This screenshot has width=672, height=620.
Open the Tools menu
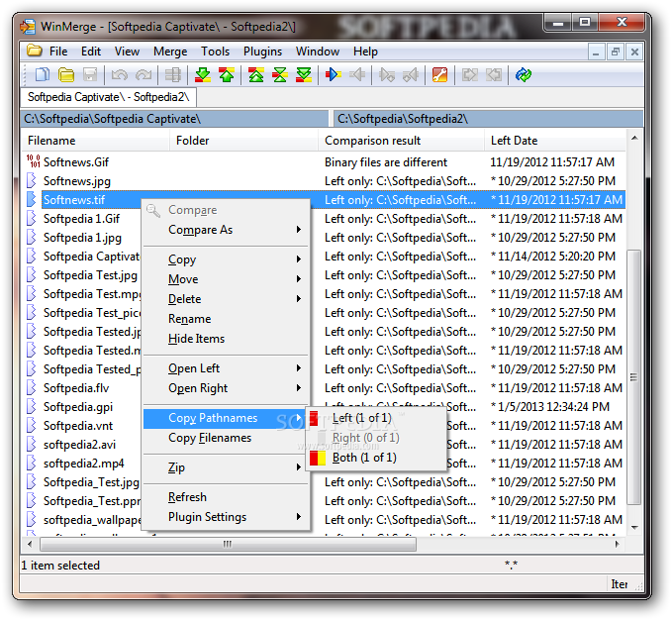pos(216,52)
